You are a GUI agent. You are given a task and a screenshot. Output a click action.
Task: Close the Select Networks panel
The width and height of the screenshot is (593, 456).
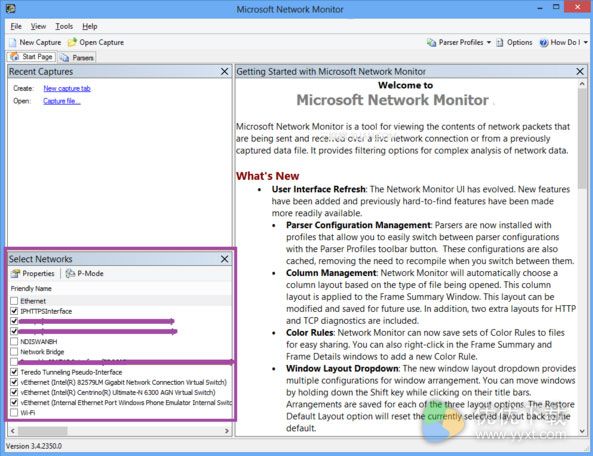point(224,259)
